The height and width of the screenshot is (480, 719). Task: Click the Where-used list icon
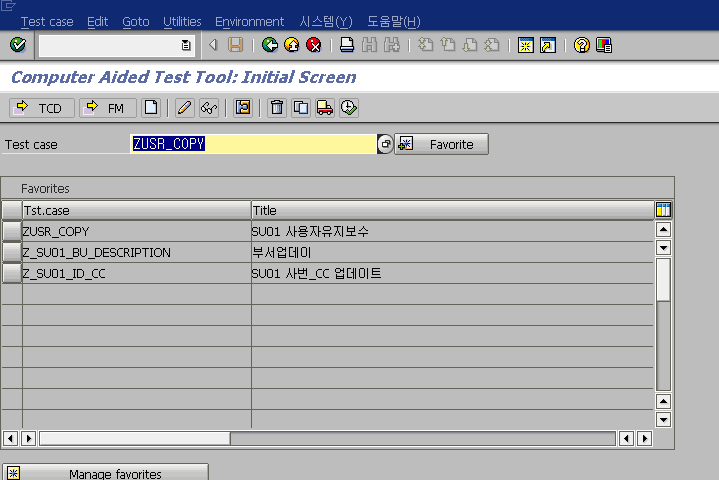pos(243,108)
